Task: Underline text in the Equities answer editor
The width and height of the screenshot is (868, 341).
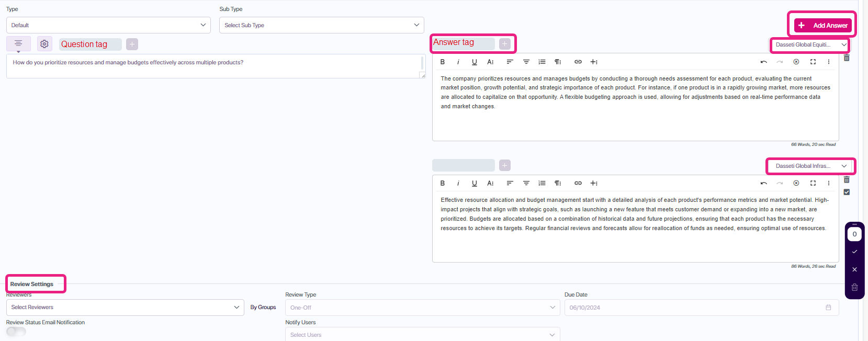Action: pos(475,62)
